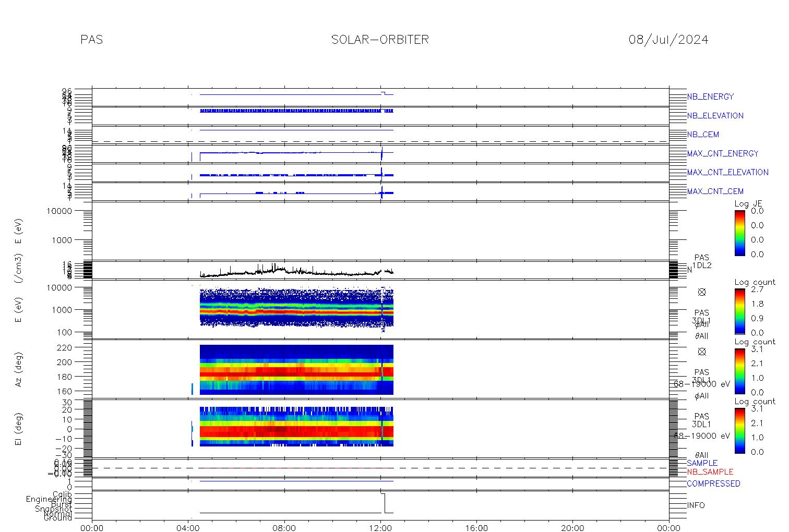Viewport: 789px width, 532px height.
Task: Click the 0.9 colorbar tick value
Action: click(x=757, y=318)
